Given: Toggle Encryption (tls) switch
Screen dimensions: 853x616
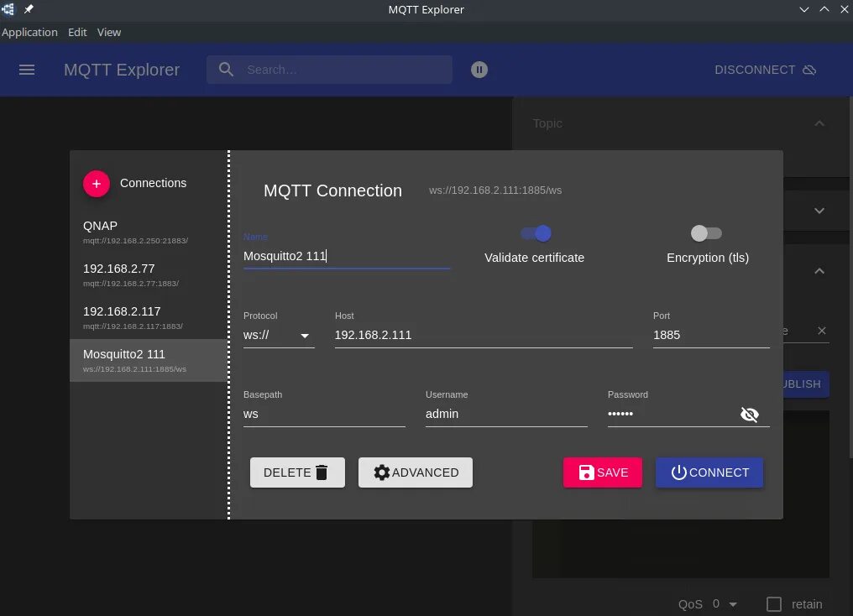Looking at the screenshot, I should pos(706,233).
